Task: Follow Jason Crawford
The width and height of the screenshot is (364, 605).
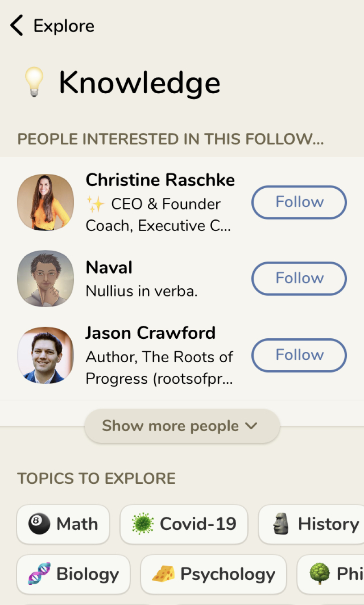Action: 299,355
